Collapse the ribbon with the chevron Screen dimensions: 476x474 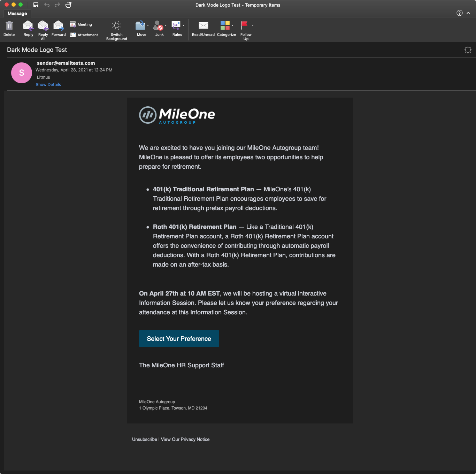pyautogui.click(x=468, y=13)
